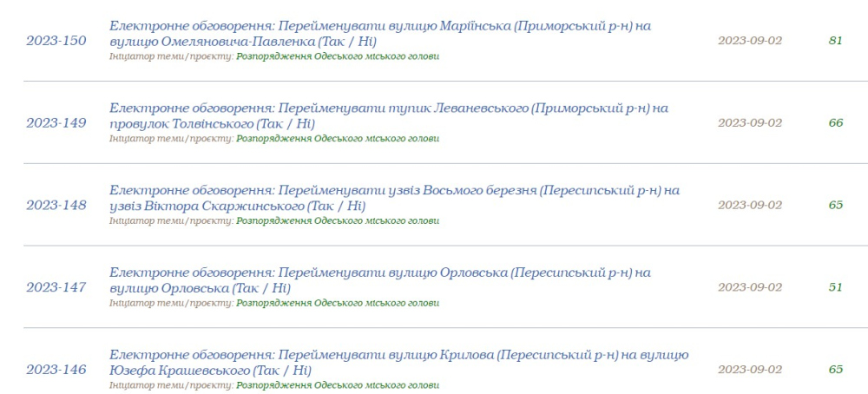Click the vote count 66
Viewport: 868px width, 394px height.
click(x=836, y=122)
